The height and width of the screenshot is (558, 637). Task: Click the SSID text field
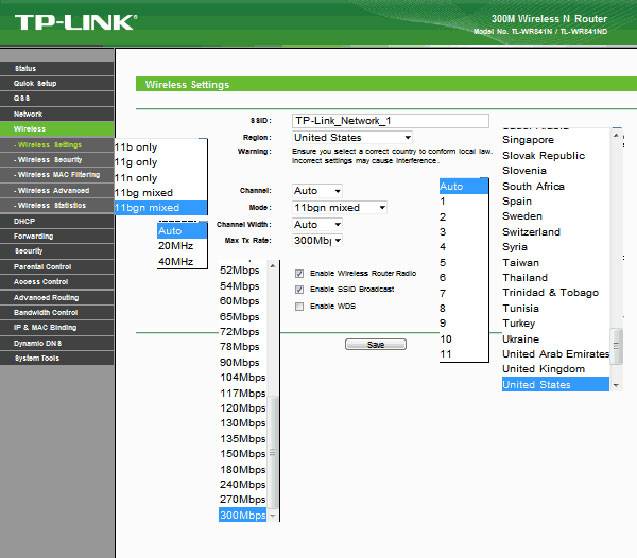[389, 121]
